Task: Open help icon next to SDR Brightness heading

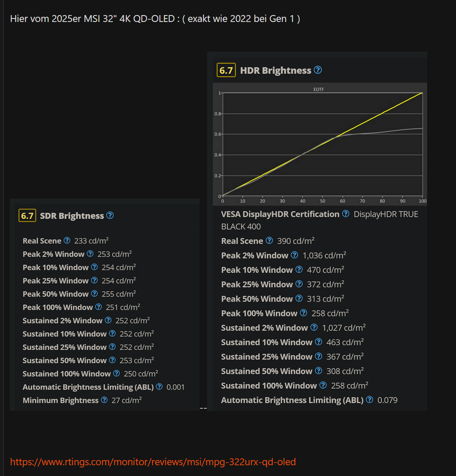Action: click(x=110, y=215)
